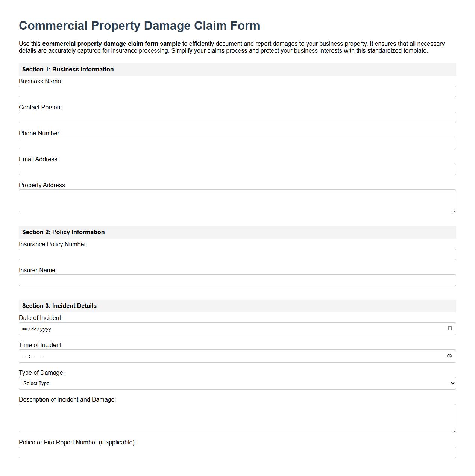Select the Insurance Policy Number field
Viewport: 475px width, 476px height.
237,254
